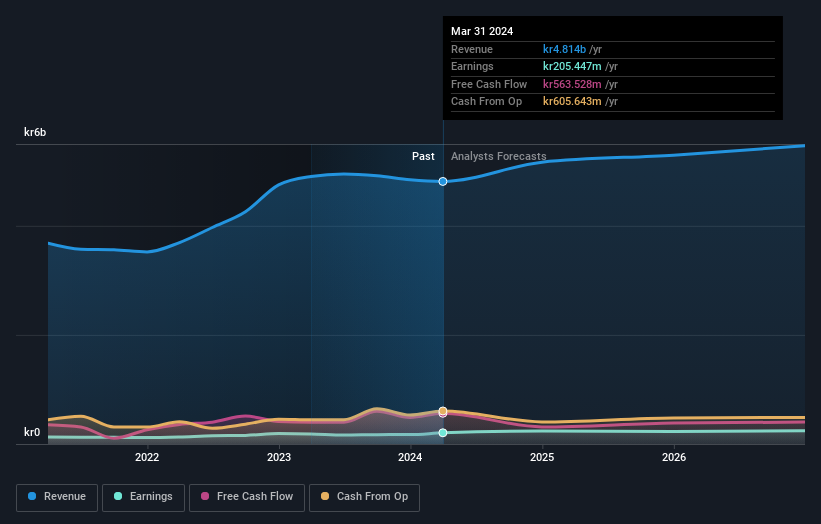This screenshot has height=524, width=821.
Task: Click the 'Analysts Forecasts' label
Action: pos(498,157)
